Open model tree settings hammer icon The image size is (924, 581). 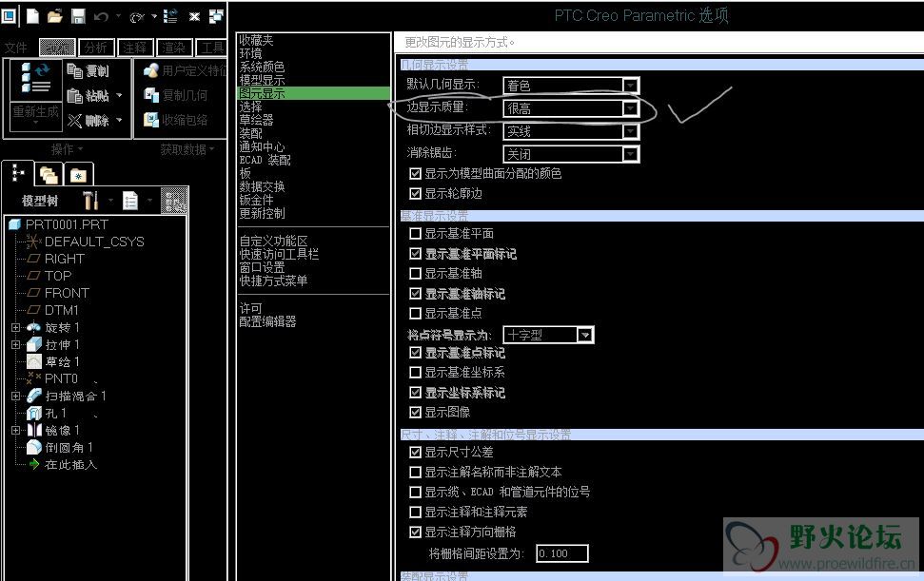[x=90, y=201]
